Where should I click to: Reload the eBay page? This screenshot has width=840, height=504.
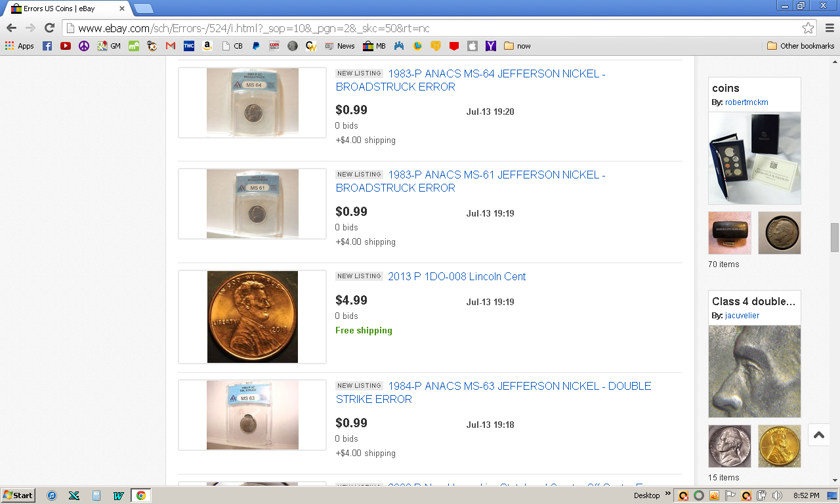[49, 28]
